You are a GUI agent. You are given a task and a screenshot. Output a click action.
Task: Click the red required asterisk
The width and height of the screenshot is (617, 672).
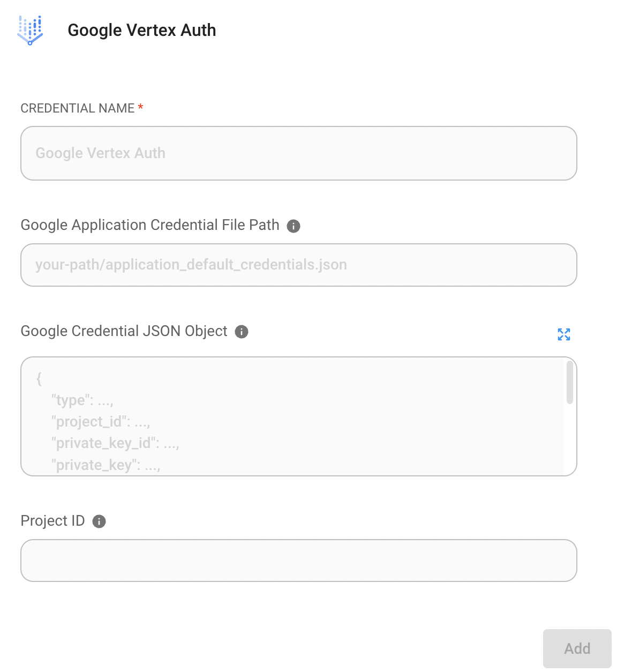[x=140, y=108]
